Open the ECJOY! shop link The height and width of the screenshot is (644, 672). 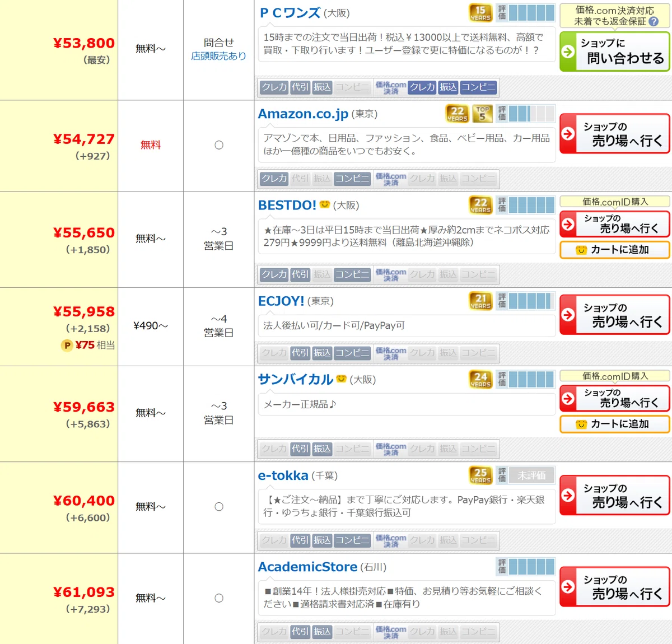point(281,301)
